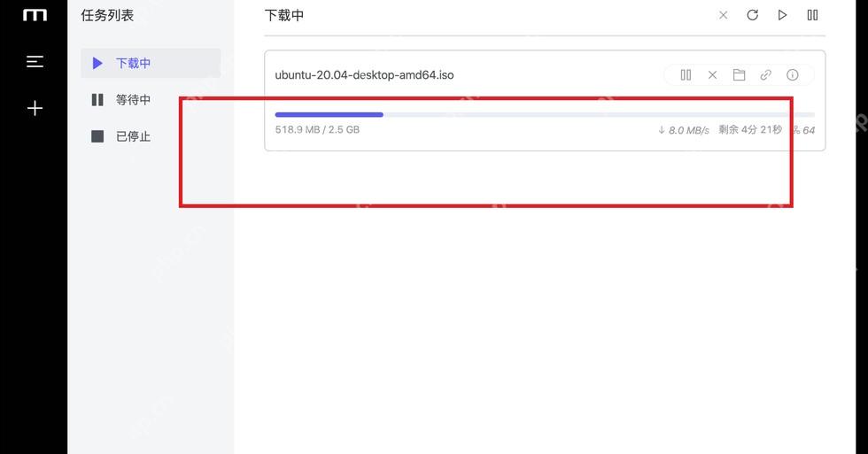Open ubuntu iso task info details
The height and width of the screenshot is (454, 868).
point(792,74)
